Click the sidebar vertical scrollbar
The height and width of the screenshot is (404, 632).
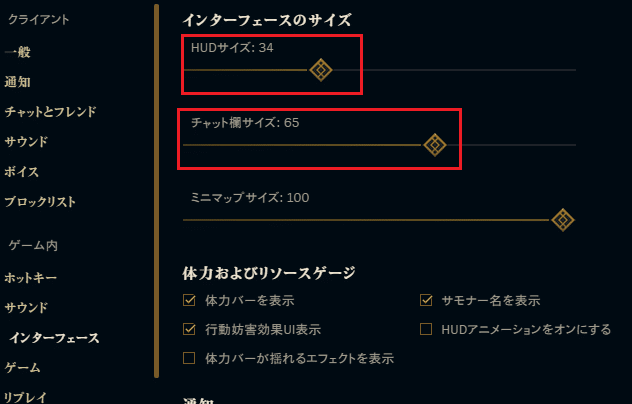click(156, 190)
